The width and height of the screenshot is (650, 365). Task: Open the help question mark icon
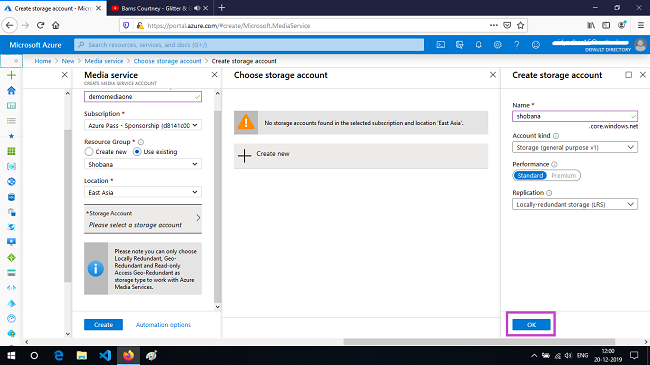coord(517,45)
